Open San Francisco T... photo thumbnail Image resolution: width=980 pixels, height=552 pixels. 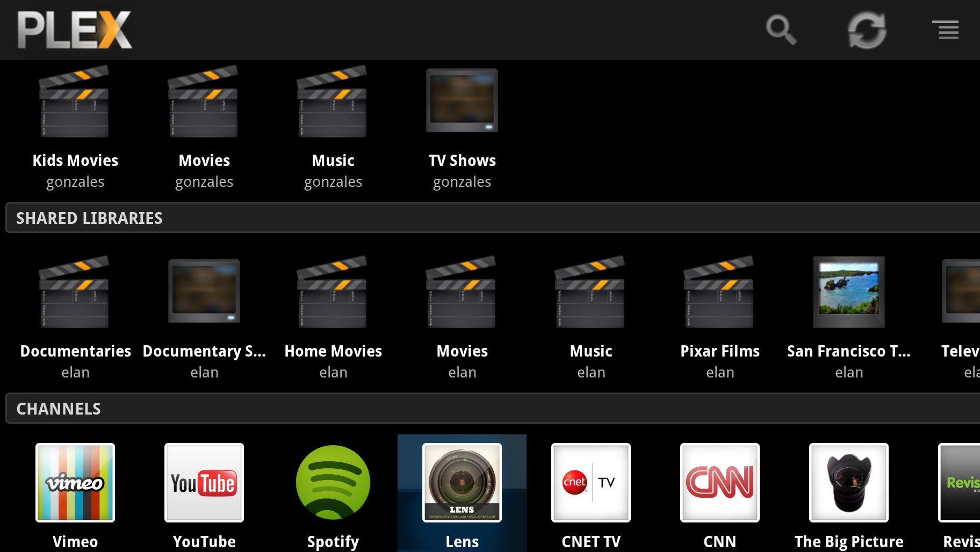coord(849,292)
